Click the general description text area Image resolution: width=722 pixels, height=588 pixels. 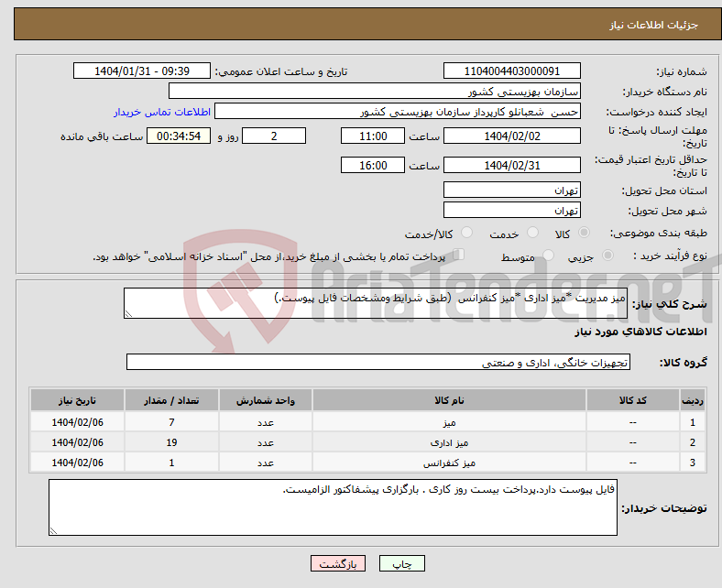pyautogui.click(x=376, y=303)
